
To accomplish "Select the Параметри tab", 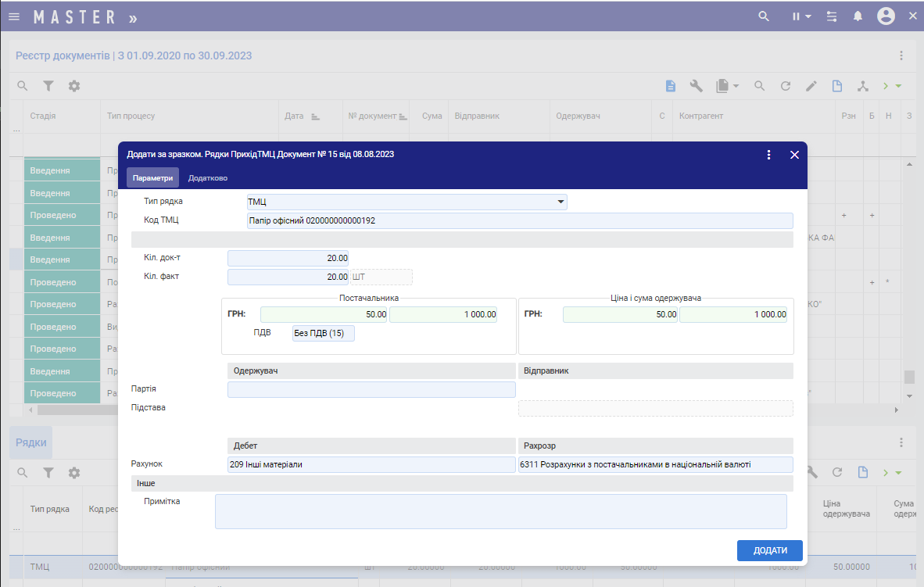I will click(152, 178).
